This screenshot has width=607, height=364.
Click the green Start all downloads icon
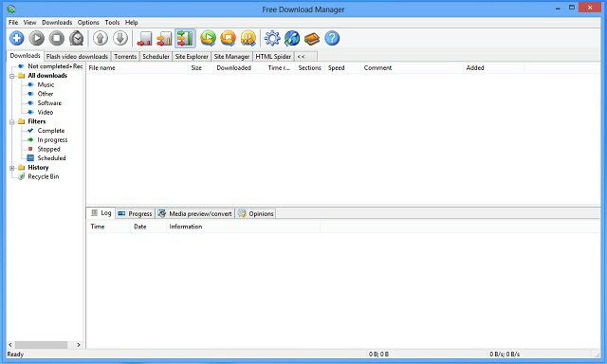click(x=209, y=38)
